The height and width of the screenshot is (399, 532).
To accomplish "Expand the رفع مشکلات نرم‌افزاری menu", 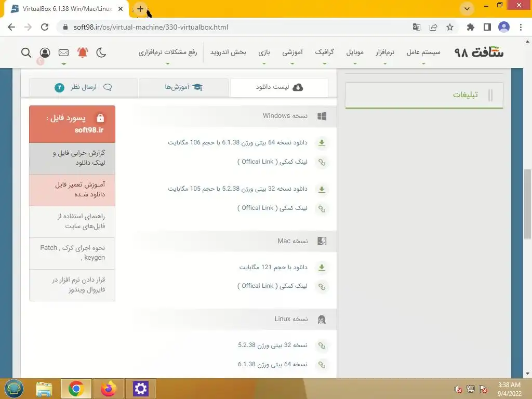I will pyautogui.click(x=168, y=52).
